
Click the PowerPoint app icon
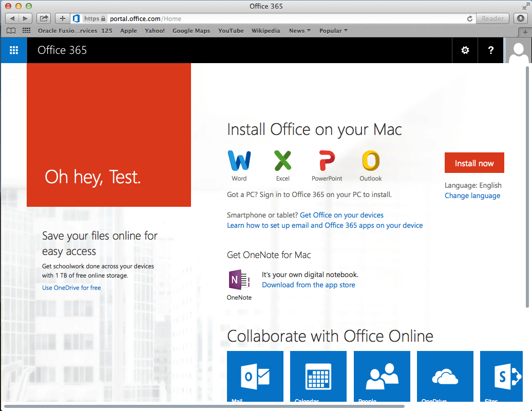pos(327,161)
